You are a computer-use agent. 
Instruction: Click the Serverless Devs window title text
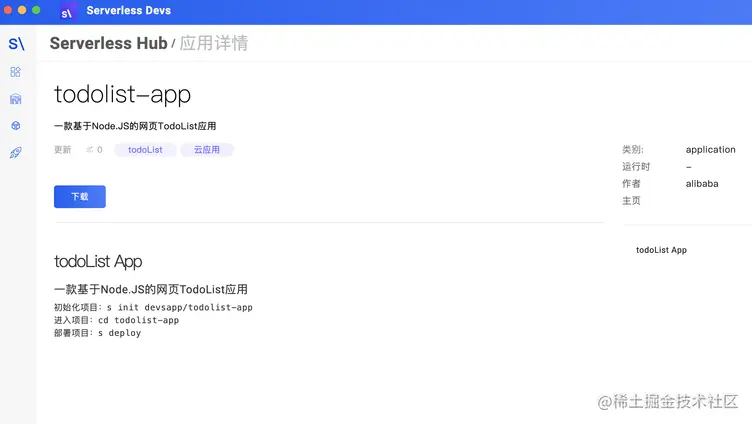[129, 11]
